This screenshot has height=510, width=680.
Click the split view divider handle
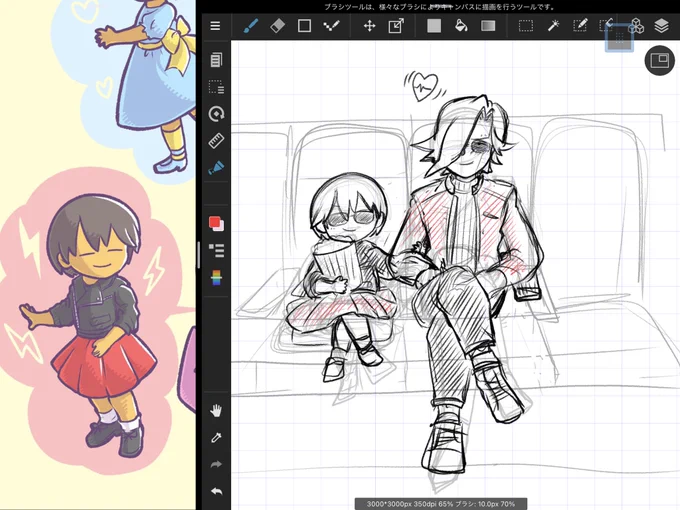199,255
